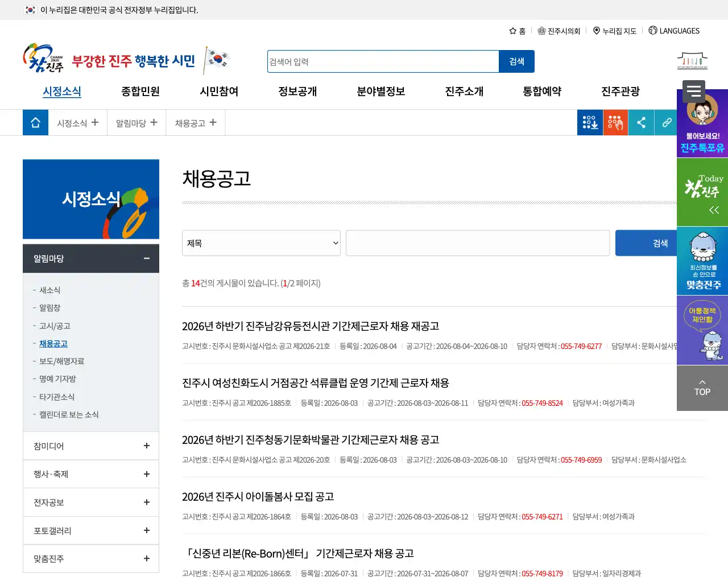Click the share icon in the breadcrumb toolbar
Image resolution: width=728 pixels, height=582 pixels.
pos(641,123)
